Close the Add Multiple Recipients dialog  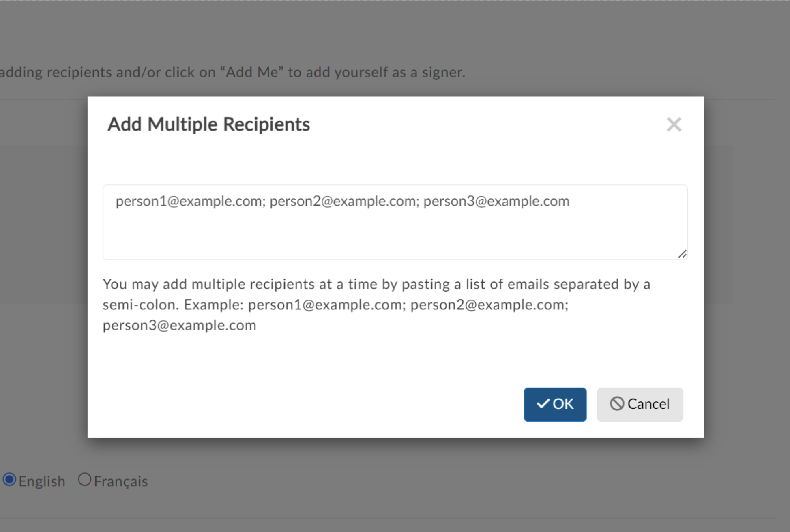(x=674, y=124)
